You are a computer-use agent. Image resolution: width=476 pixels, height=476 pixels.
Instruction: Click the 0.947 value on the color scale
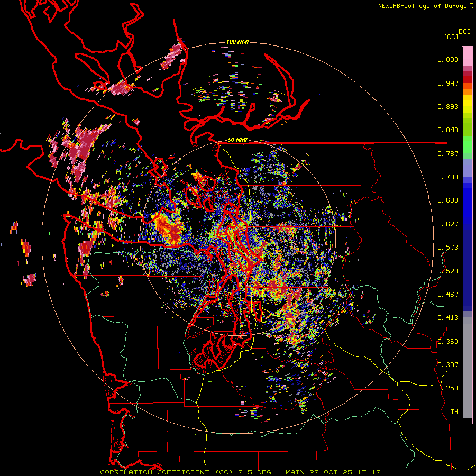pos(448,83)
